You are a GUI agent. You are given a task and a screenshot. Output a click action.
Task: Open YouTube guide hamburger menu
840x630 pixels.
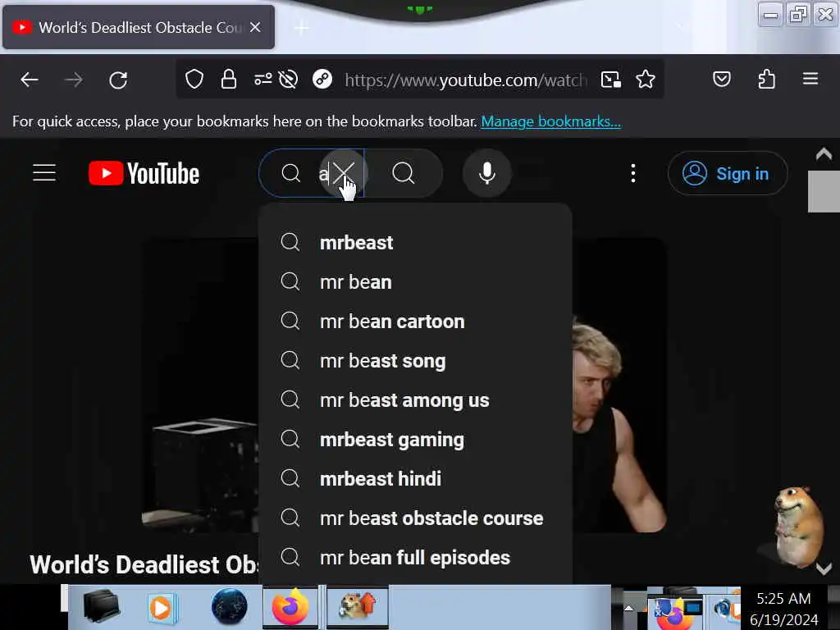[x=44, y=173]
